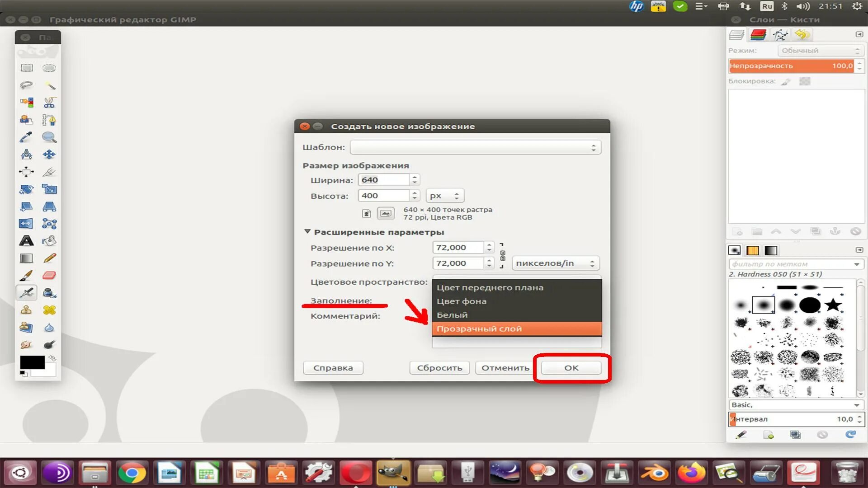The height and width of the screenshot is (488, 868).
Task: Switch to the Gradients tab
Action: [x=771, y=250]
